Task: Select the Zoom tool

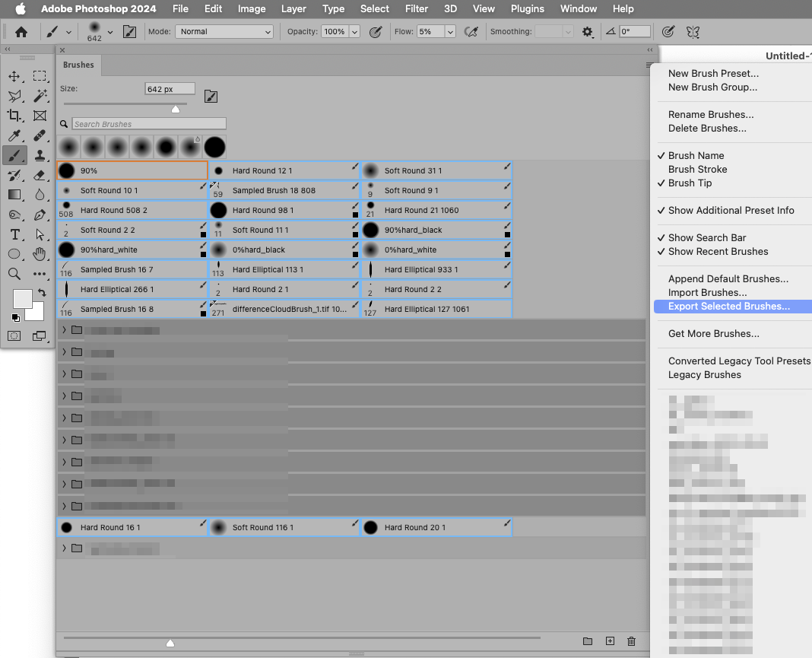Action: tap(15, 273)
